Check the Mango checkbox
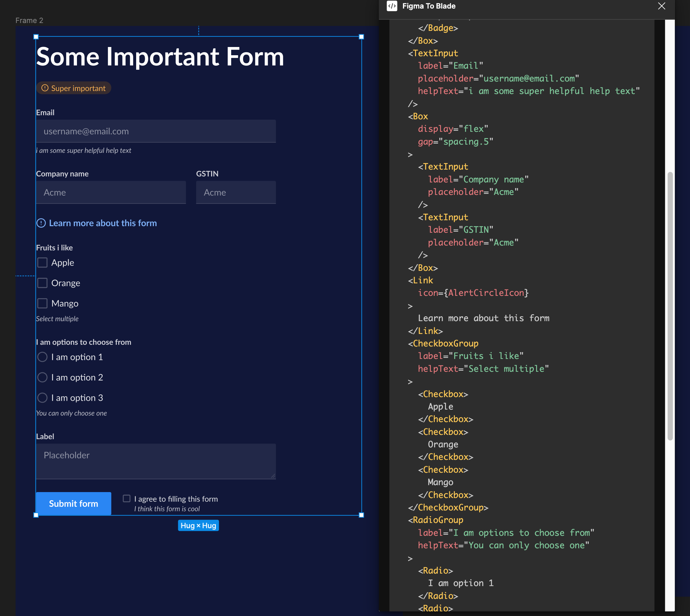 point(42,303)
